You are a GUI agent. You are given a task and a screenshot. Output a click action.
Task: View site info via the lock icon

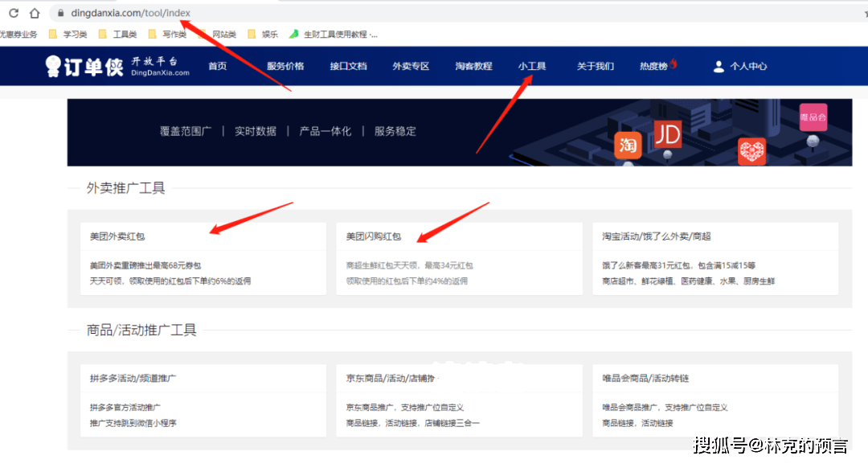[61, 13]
